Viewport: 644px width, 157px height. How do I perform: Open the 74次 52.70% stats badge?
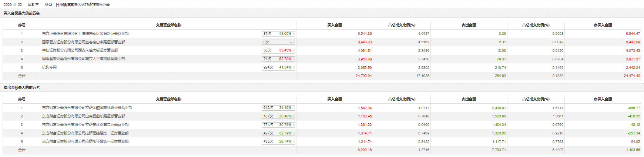point(278,59)
